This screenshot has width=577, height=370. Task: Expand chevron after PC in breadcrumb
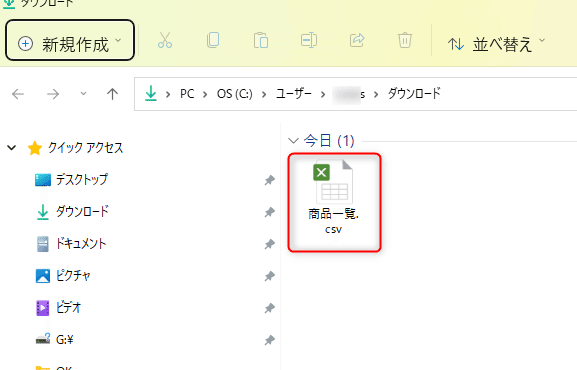[x=205, y=95]
